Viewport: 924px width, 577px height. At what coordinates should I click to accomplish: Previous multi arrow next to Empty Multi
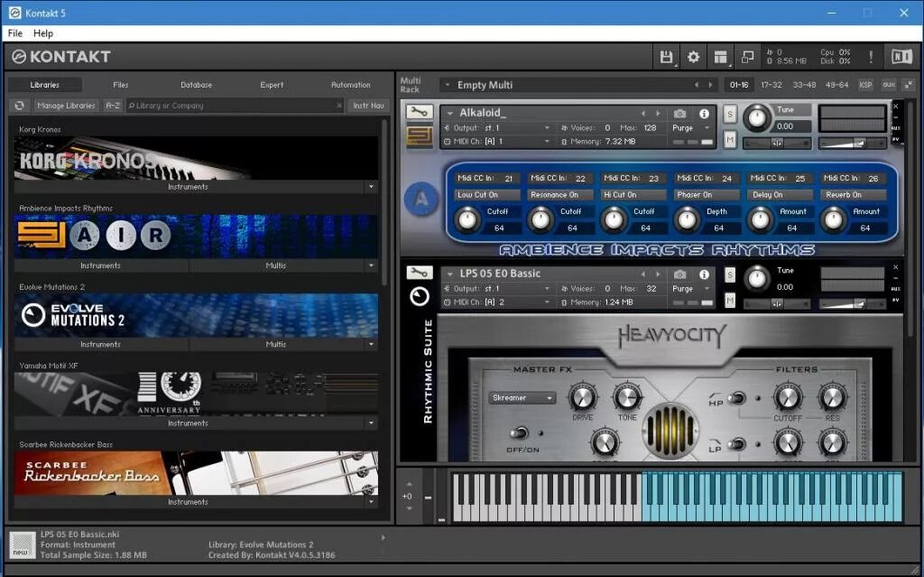point(696,85)
